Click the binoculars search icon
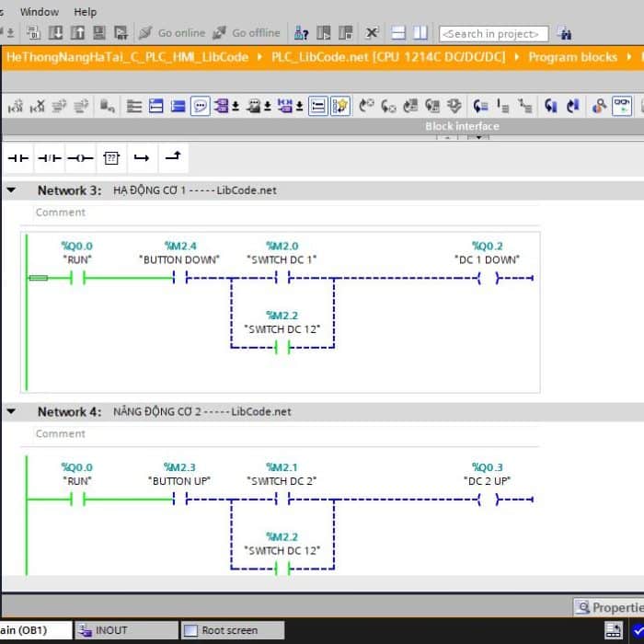 [565, 33]
